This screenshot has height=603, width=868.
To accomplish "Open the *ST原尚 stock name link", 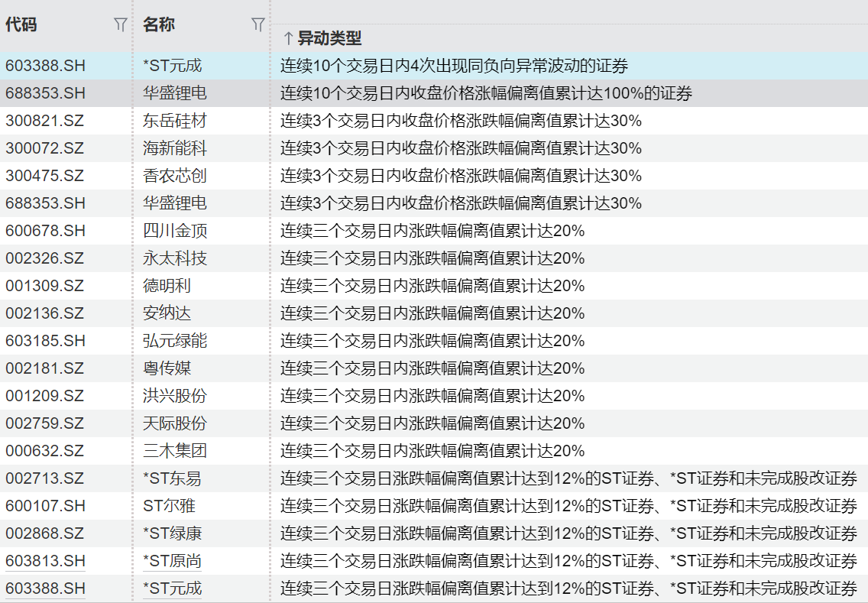I will 173,561.
